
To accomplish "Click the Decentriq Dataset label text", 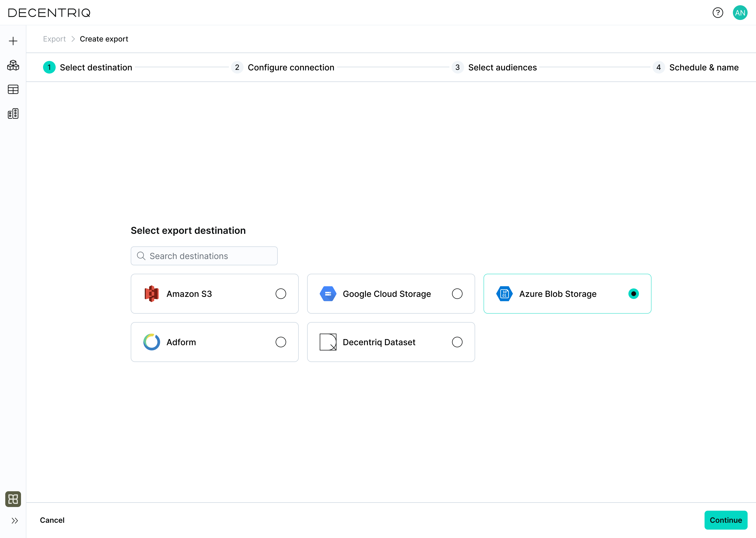I will coord(379,342).
